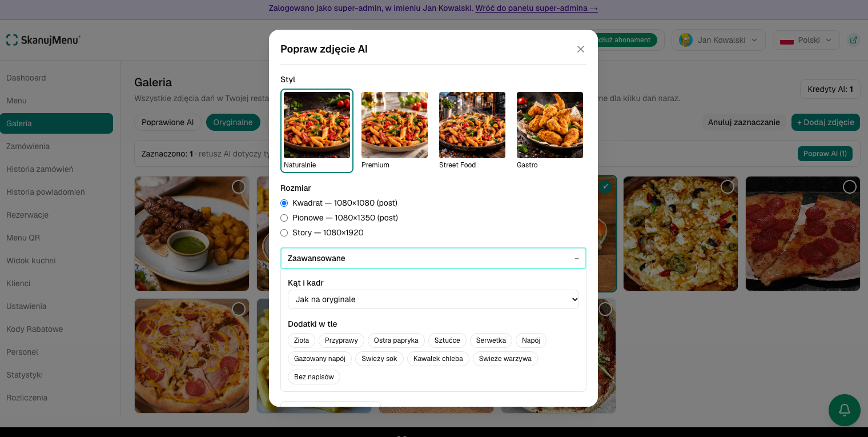Select the Gastro style thumbnail
The height and width of the screenshot is (437, 868).
(x=550, y=131)
